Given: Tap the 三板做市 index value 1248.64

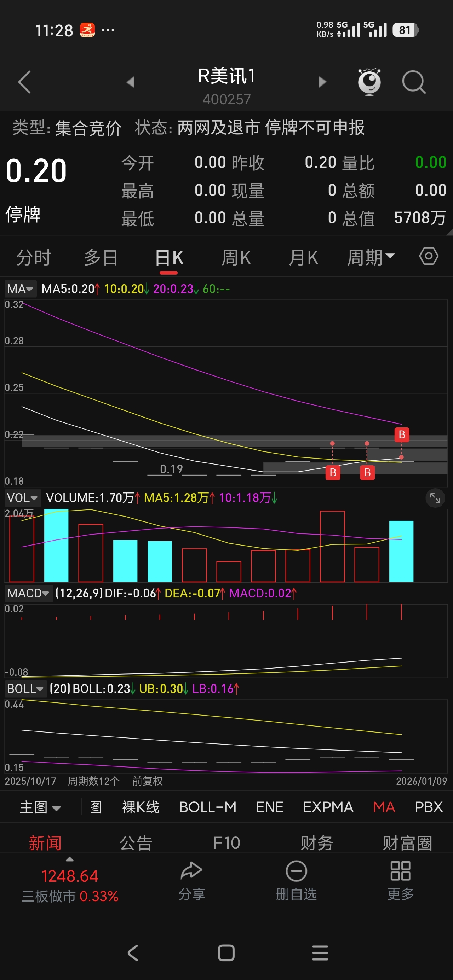Looking at the screenshot, I should tap(70, 876).
